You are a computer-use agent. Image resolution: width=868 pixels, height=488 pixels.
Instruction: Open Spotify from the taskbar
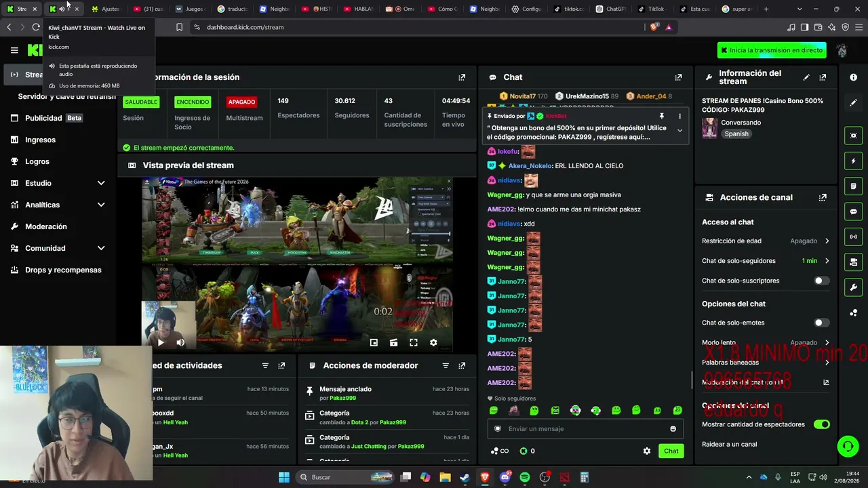point(525,477)
